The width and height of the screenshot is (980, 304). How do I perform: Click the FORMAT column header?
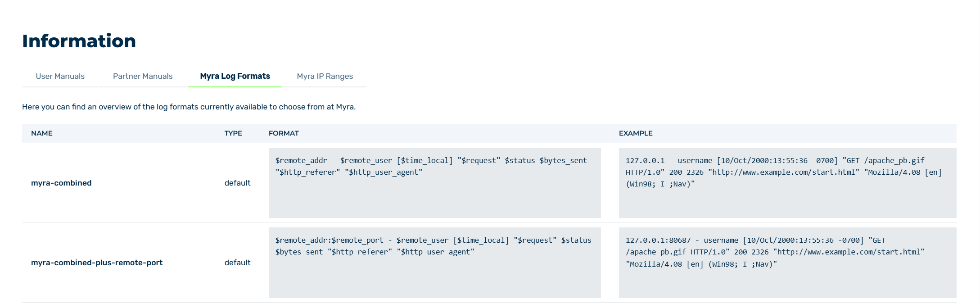tap(284, 133)
